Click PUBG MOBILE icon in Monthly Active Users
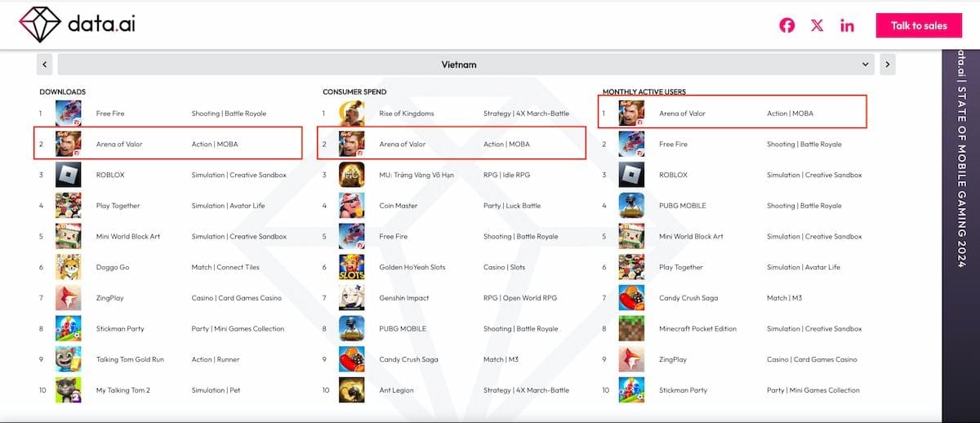 [x=631, y=206]
